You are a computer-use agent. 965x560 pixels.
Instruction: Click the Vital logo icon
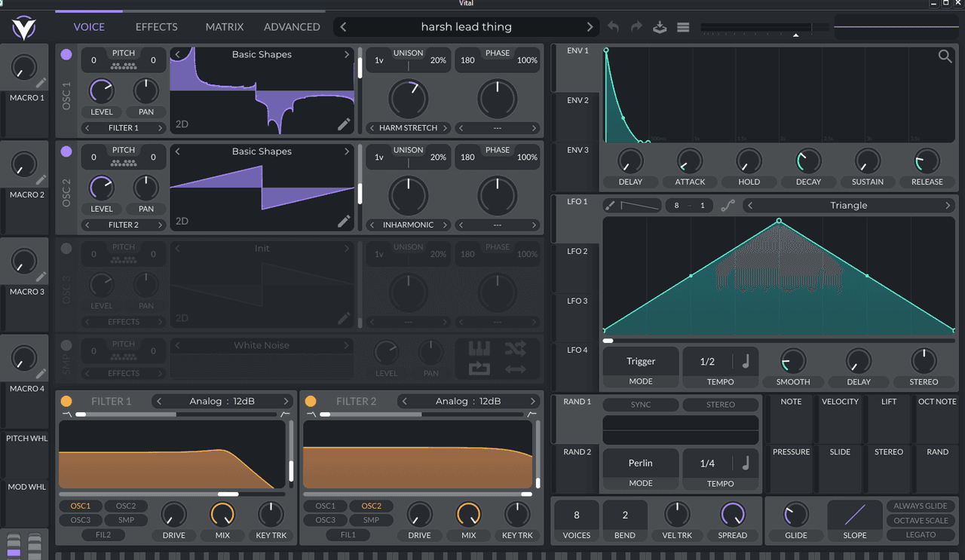point(24,28)
